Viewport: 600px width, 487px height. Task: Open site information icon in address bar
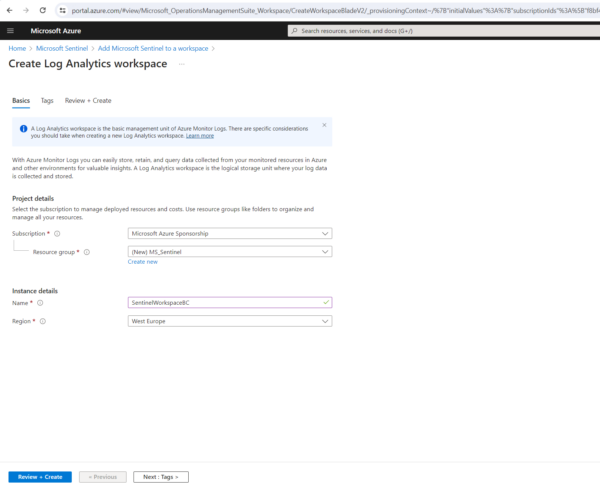point(62,10)
